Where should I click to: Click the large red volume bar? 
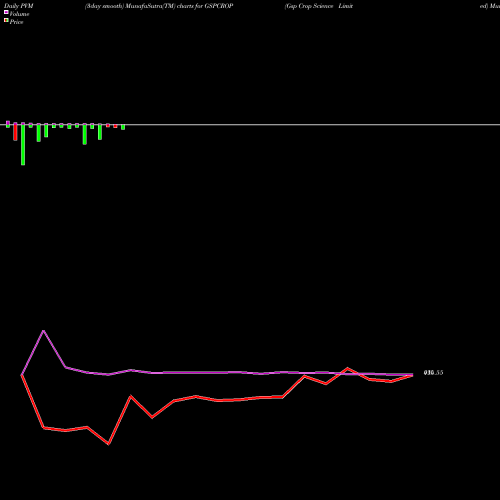[x=15, y=132]
